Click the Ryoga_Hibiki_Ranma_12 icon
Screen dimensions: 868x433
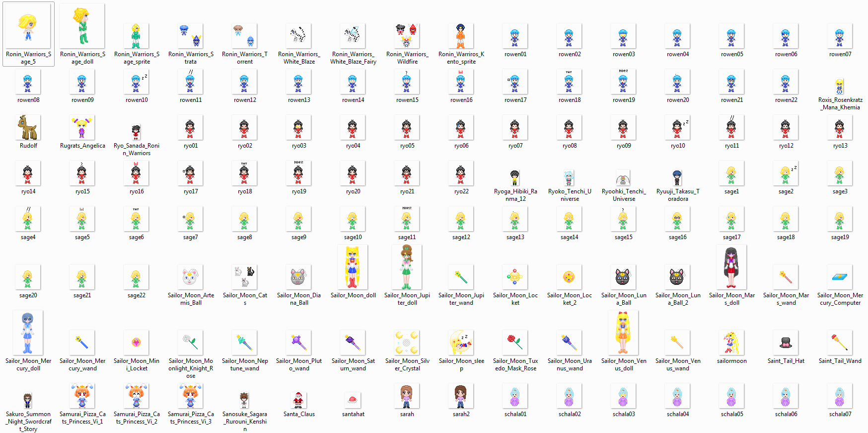tap(515, 177)
